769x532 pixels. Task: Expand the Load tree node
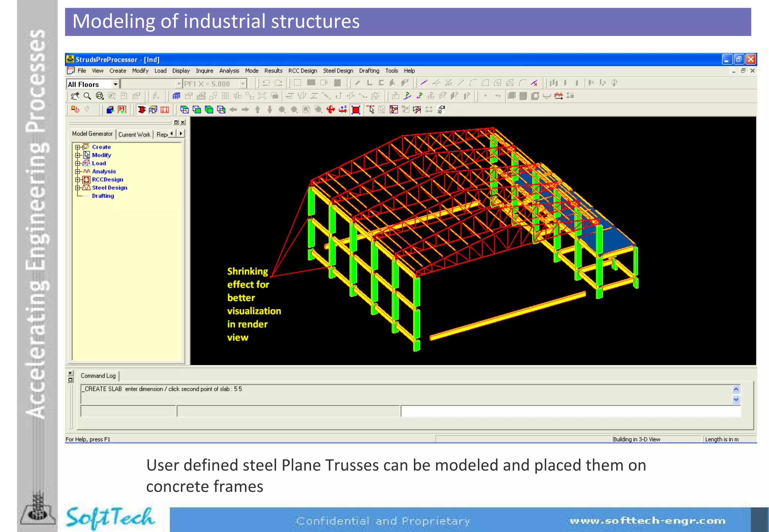77,163
